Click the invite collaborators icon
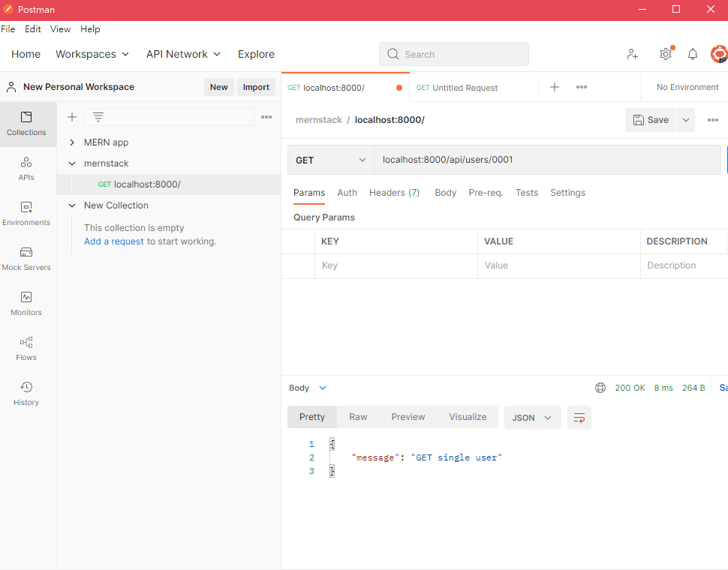The image size is (728, 570). [633, 54]
